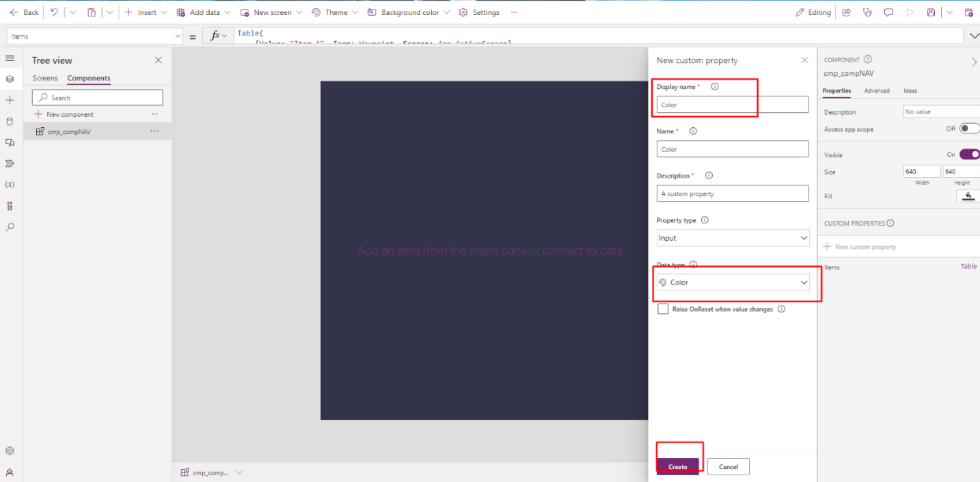This screenshot has height=482, width=980.
Task: Open the Comments panel
Action: click(888, 12)
